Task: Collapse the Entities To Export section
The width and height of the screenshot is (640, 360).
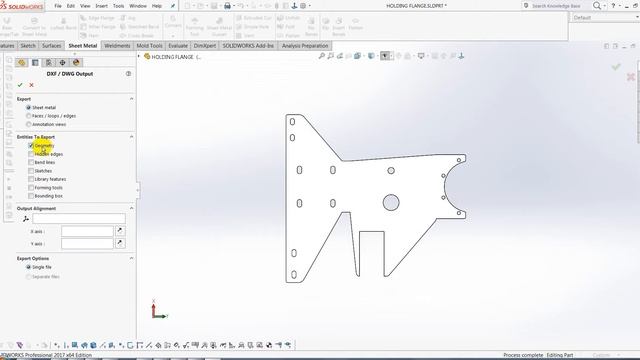Action: coord(131,137)
